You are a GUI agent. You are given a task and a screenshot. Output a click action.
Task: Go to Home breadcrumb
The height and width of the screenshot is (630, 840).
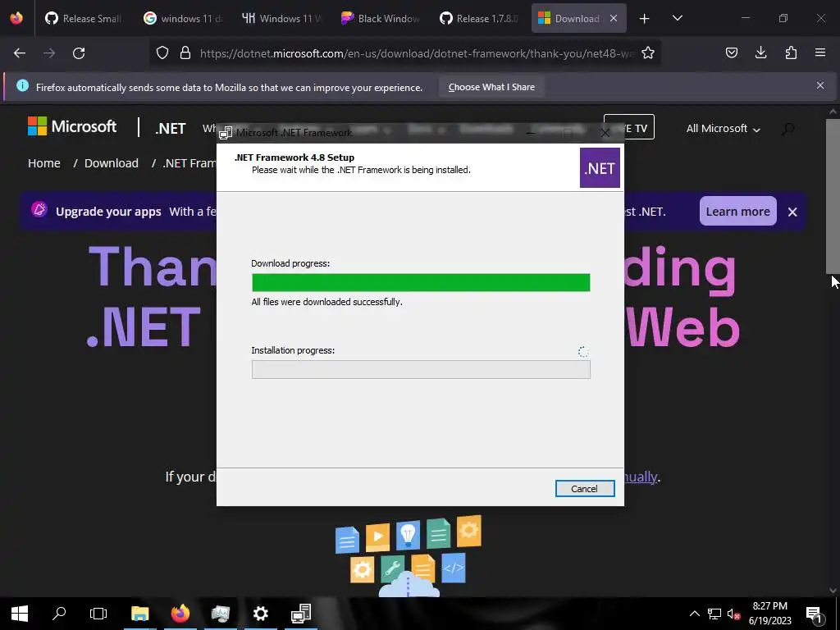click(x=44, y=163)
